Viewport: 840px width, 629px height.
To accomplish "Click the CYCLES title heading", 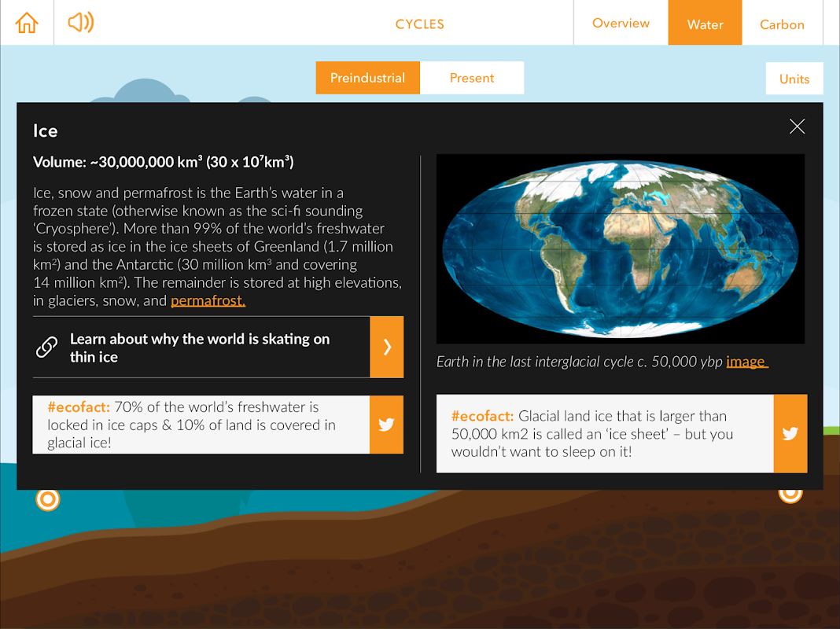I will pyautogui.click(x=420, y=24).
